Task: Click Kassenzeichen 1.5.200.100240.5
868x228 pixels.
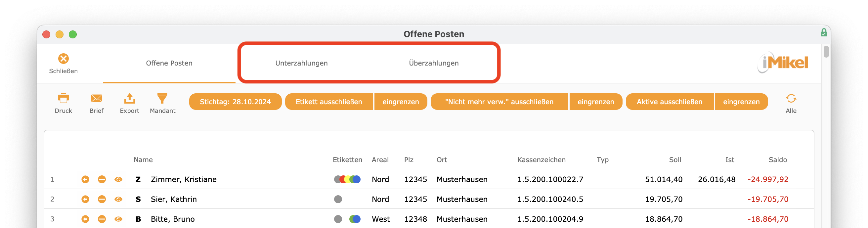Action: click(550, 199)
